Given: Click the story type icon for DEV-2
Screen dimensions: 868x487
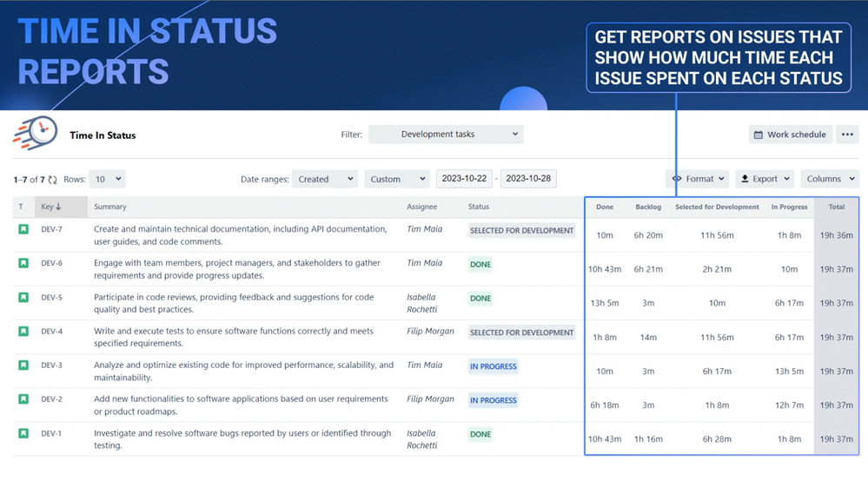Looking at the screenshot, I should click(x=23, y=399).
